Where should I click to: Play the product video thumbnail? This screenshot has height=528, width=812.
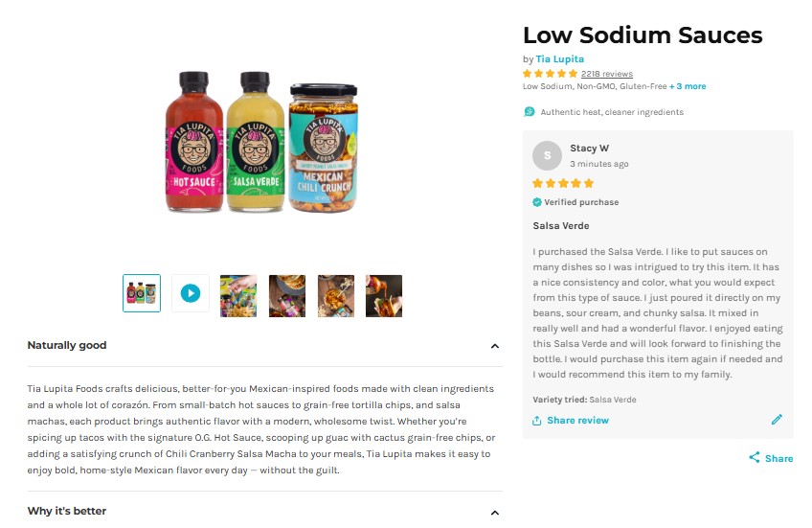pos(190,293)
